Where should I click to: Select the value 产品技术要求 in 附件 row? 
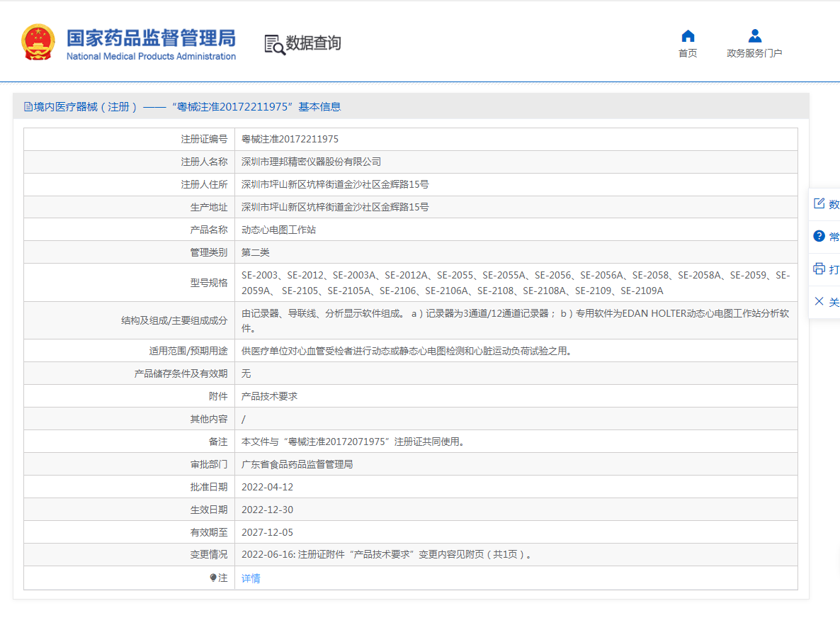[269, 396]
